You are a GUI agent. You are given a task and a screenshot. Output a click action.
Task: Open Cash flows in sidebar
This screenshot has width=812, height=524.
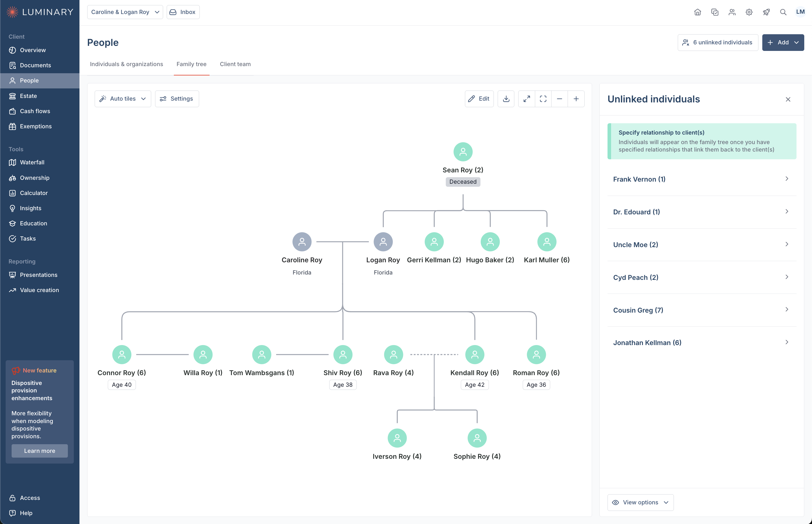(x=40, y=111)
